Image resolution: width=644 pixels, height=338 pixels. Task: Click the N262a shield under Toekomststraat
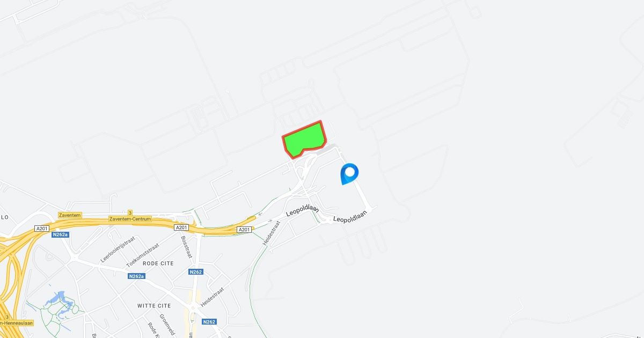(x=136, y=276)
